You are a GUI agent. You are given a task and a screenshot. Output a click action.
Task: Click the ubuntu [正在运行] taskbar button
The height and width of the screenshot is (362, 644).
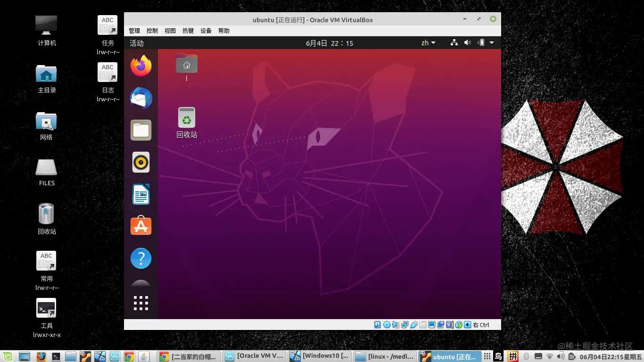coord(450,356)
